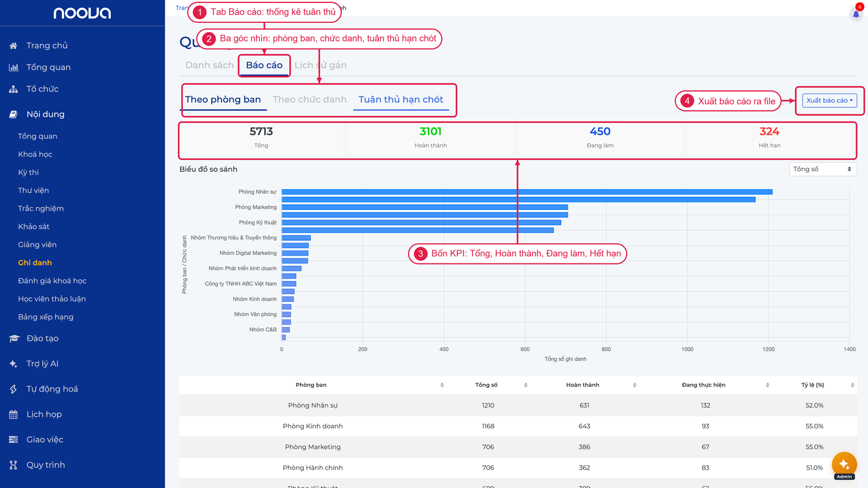Click the Phòng Nhân sự chart bar
This screenshot has height=488, width=868.
[527, 192]
